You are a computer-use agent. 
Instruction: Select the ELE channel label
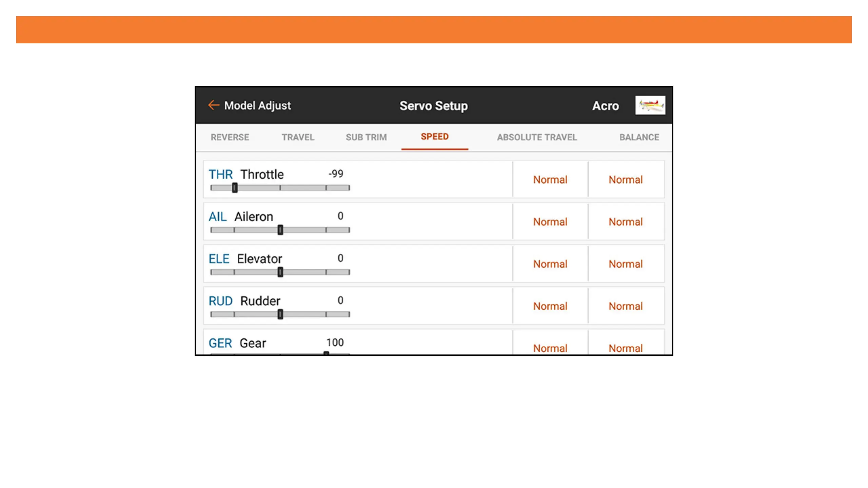(219, 259)
